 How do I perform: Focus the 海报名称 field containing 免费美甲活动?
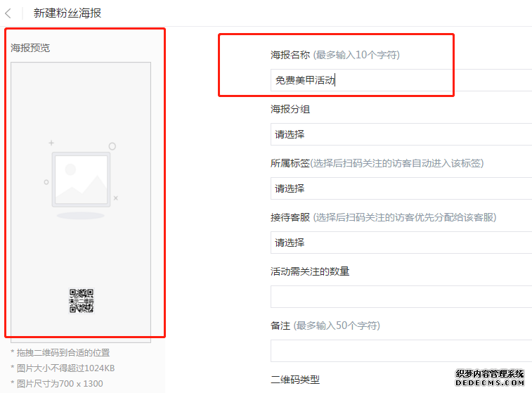(401, 80)
